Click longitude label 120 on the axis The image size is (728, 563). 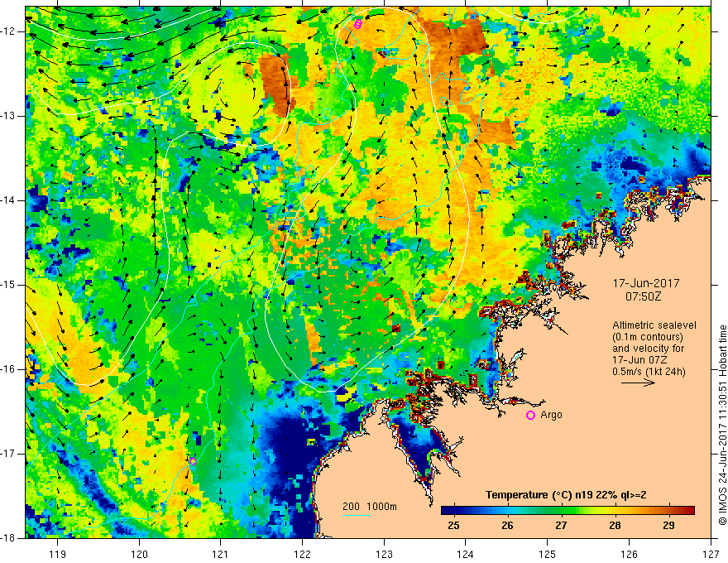(139, 554)
